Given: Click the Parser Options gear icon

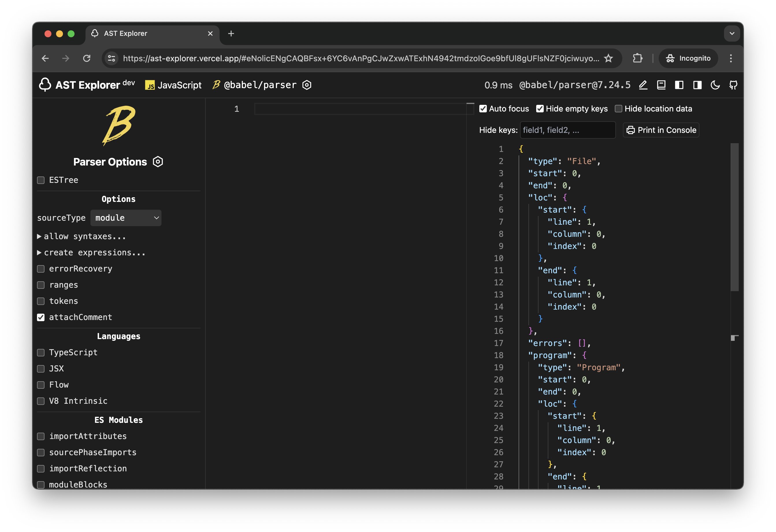Looking at the screenshot, I should coord(158,162).
